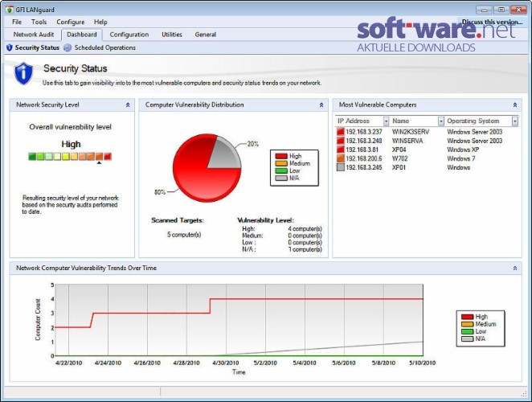Open the Scheduled Operations view

[104, 48]
